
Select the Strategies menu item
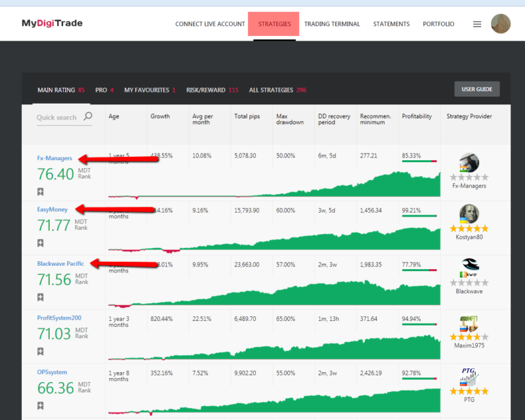pos(274,24)
